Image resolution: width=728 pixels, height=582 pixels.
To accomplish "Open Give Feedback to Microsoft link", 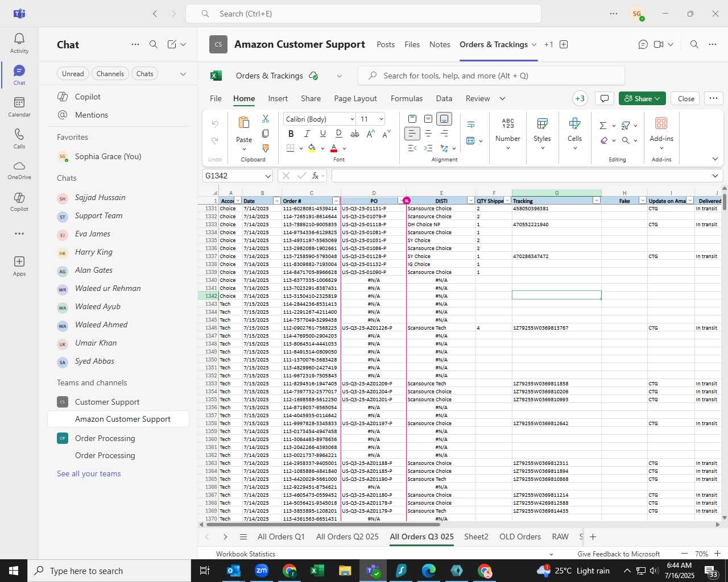I will [x=619, y=554].
